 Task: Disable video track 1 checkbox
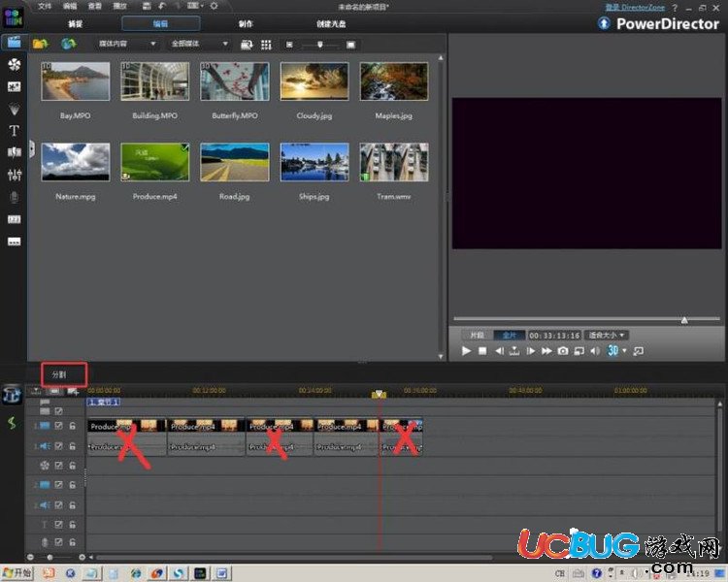[58, 426]
